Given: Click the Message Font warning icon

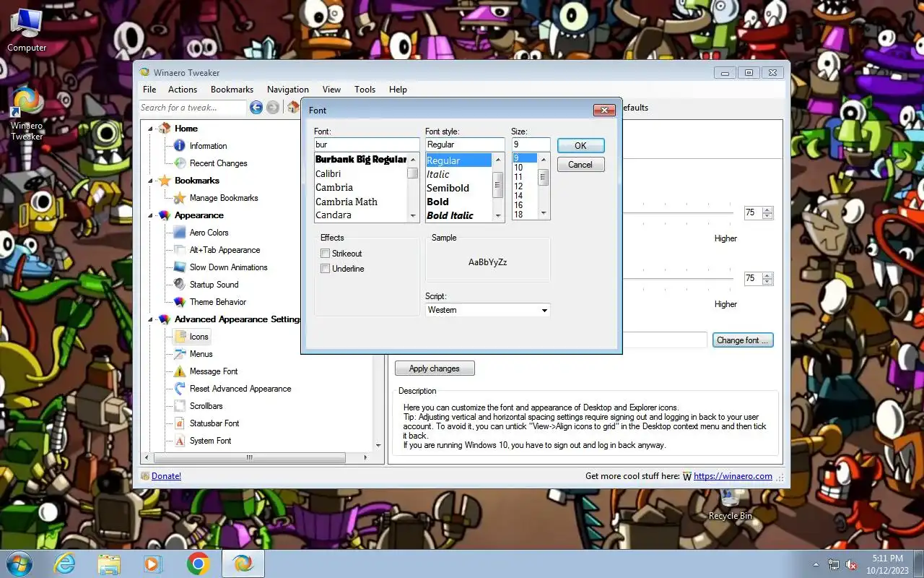Looking at the screenshot, I should pyautogui.click(x=180, y=371).
